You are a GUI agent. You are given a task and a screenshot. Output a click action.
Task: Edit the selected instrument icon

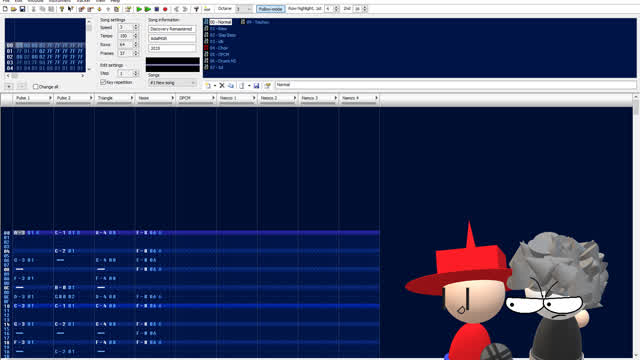tap(267, 85)
